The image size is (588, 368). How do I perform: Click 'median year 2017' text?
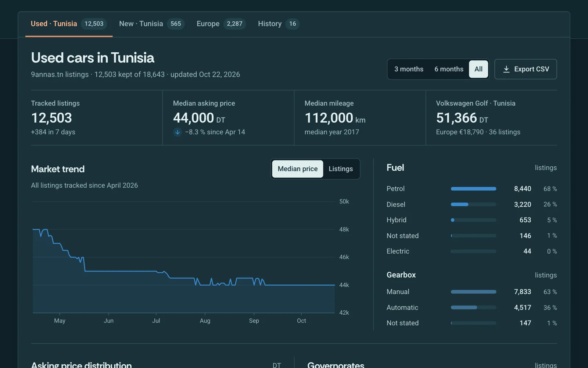point(332,132)
